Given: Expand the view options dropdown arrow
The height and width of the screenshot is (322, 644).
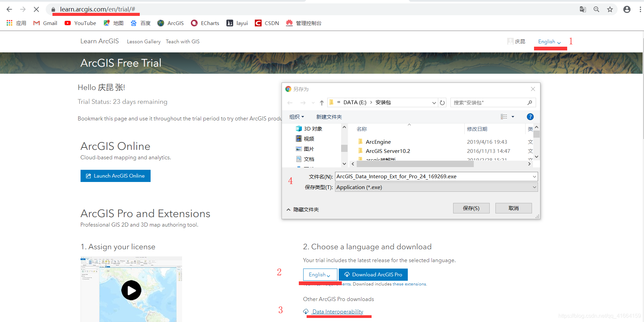Looking at the screenshot, I should pyautogui.click(x=513, y=117).
